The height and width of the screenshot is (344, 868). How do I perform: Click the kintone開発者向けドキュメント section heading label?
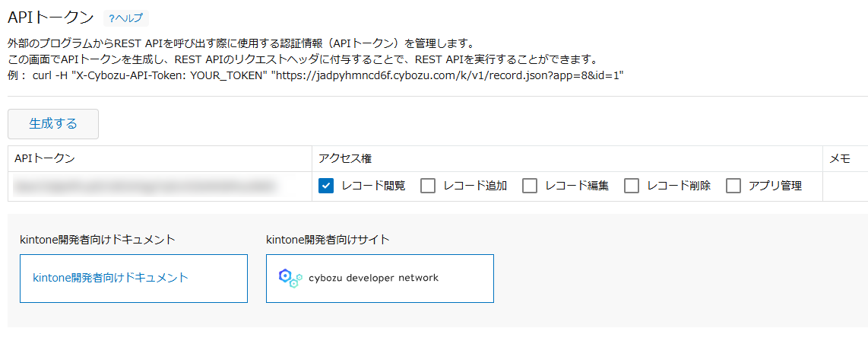[x=98, y=240]
